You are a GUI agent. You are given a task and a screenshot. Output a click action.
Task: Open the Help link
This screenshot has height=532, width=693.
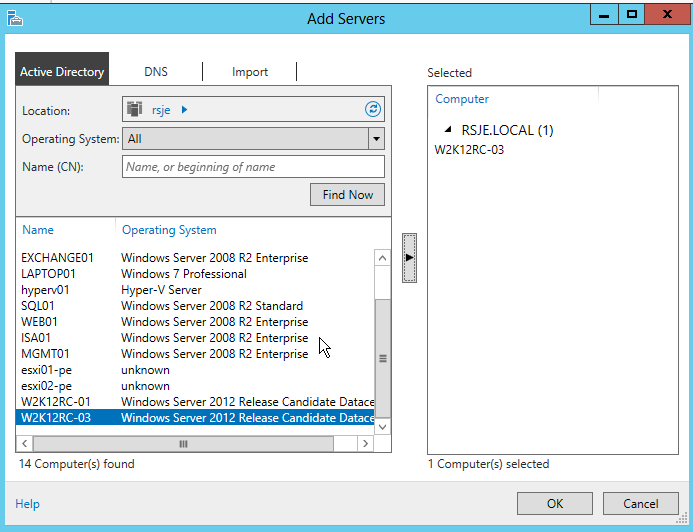click(28, 504)
